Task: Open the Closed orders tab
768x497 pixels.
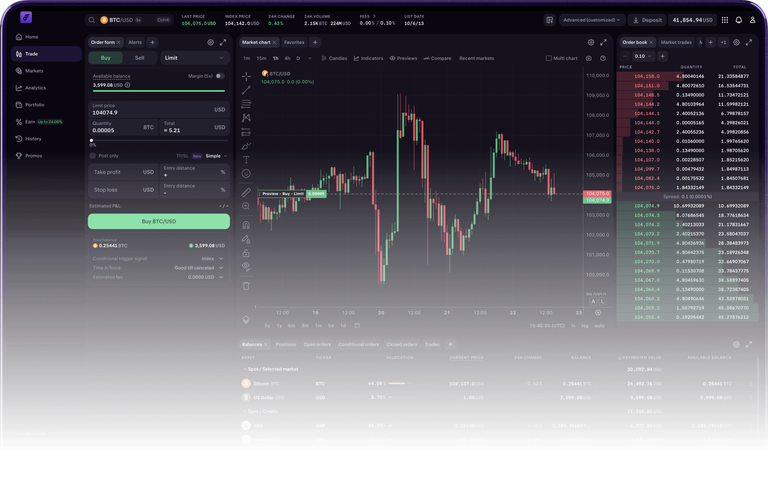Action: (x=402, y=345)
